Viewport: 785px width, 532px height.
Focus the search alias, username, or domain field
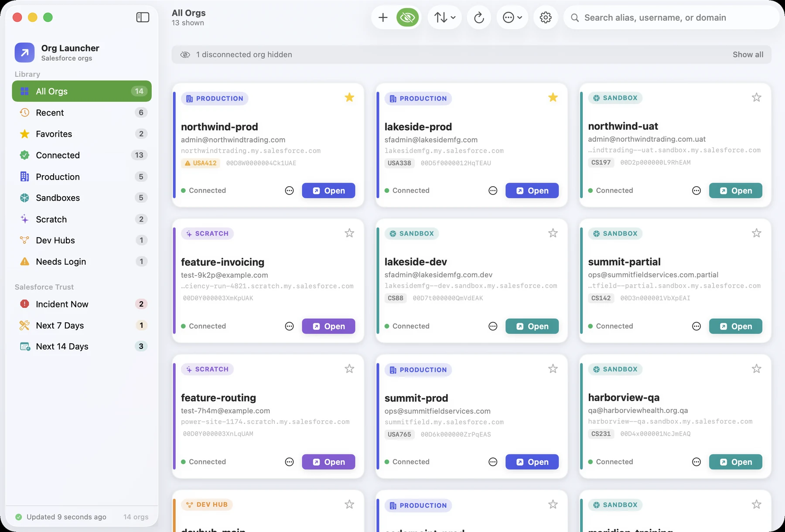click(x=671, y=17)
